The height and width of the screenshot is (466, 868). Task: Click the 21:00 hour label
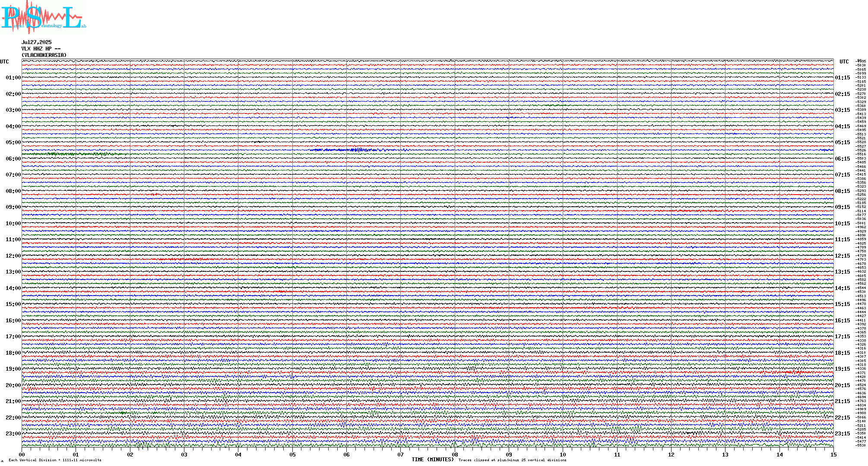(x=13, y=401)
